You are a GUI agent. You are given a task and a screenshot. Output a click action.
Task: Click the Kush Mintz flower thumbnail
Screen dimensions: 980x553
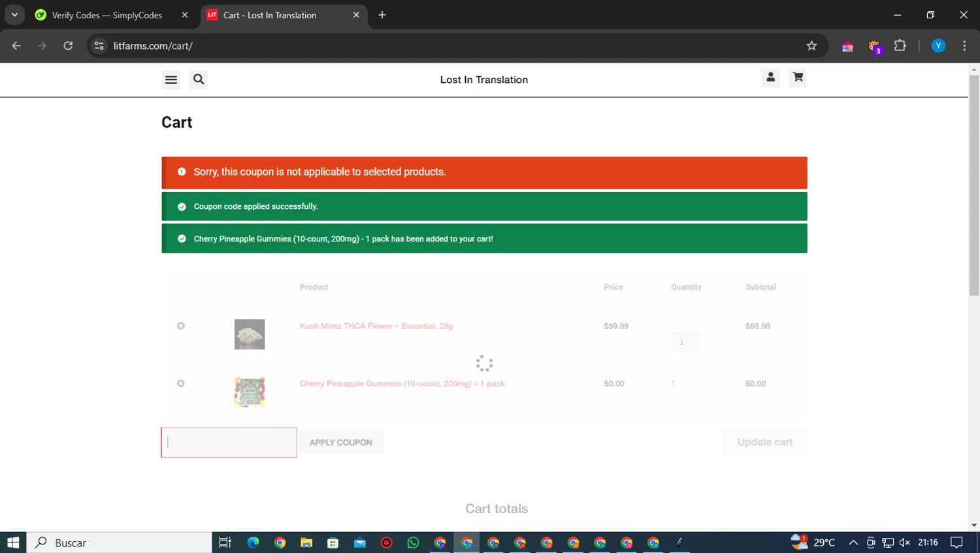250,334
